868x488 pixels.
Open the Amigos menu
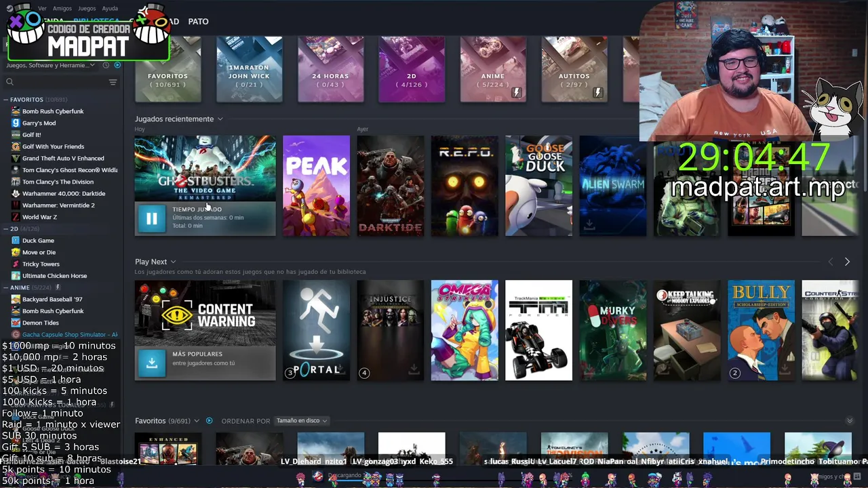point(62,8)
